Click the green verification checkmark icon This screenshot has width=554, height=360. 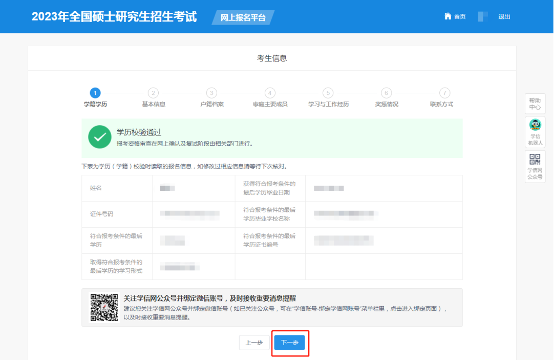(100, 137)
